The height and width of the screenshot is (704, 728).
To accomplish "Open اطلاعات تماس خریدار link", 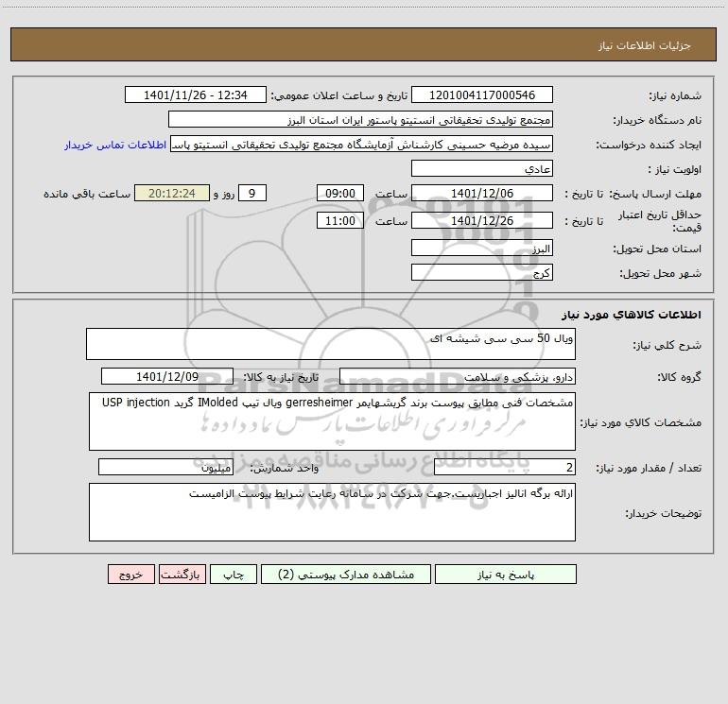I will coord(115,145).
